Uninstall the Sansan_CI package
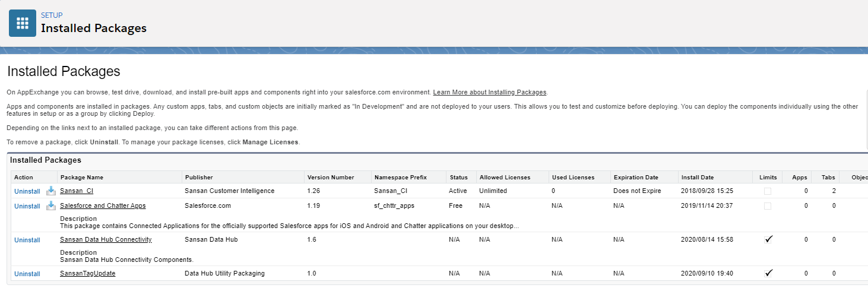The width and height of the screenshot is (868, 291). [27, 191]
